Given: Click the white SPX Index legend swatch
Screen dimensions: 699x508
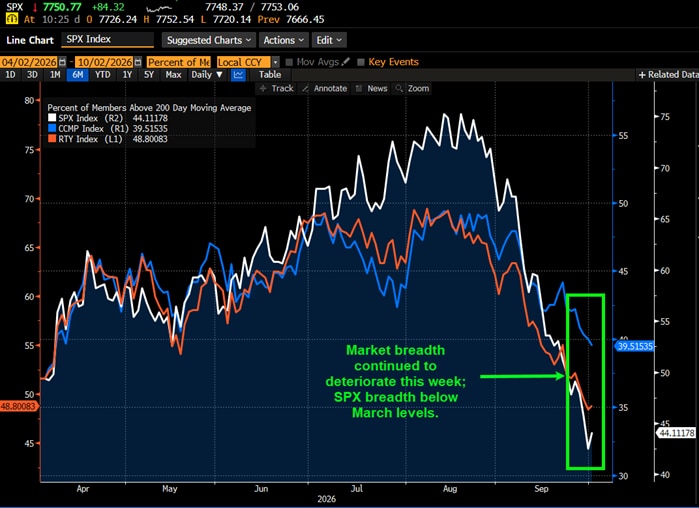Looking at the screenshot, I should (52, 118).
